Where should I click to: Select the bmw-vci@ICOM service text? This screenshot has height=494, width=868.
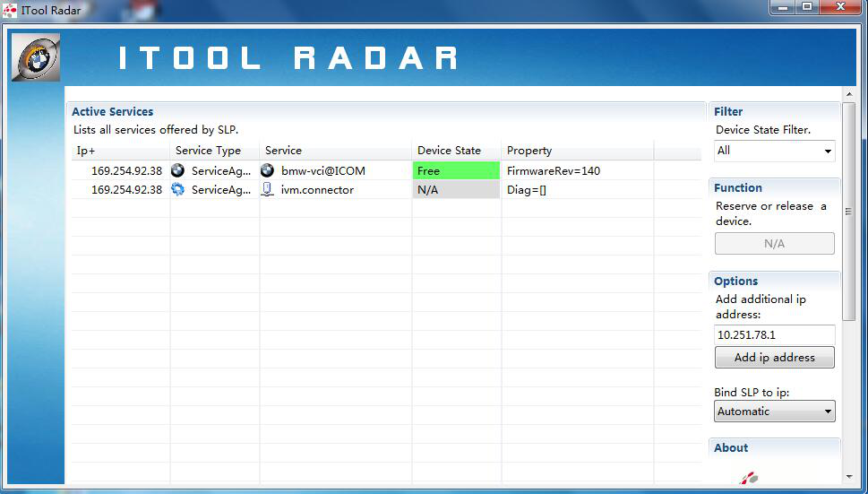coord(323,171)
